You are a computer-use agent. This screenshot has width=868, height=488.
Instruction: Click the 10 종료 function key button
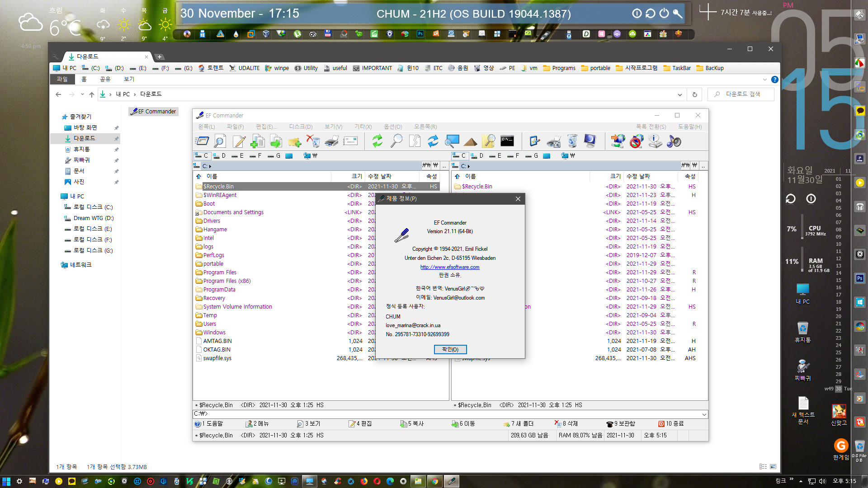tap(671, 424)
